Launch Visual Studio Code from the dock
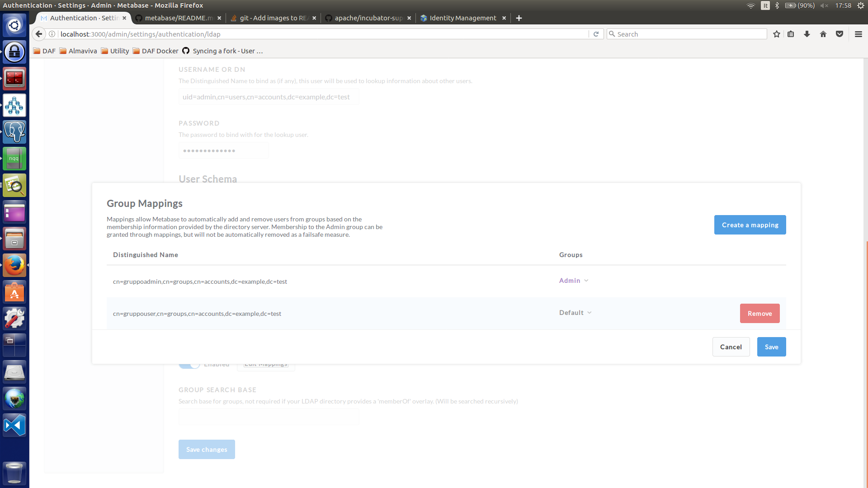Image resolution: width=868 pixels, height=488 pixels. pyautogui.click(x=14, y=425)
